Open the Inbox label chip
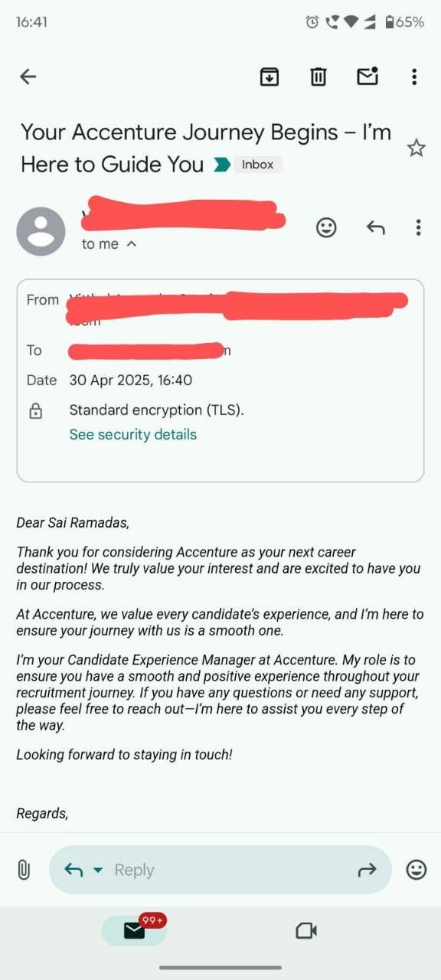Screen dimensions: 441x980 pos(257,164)
